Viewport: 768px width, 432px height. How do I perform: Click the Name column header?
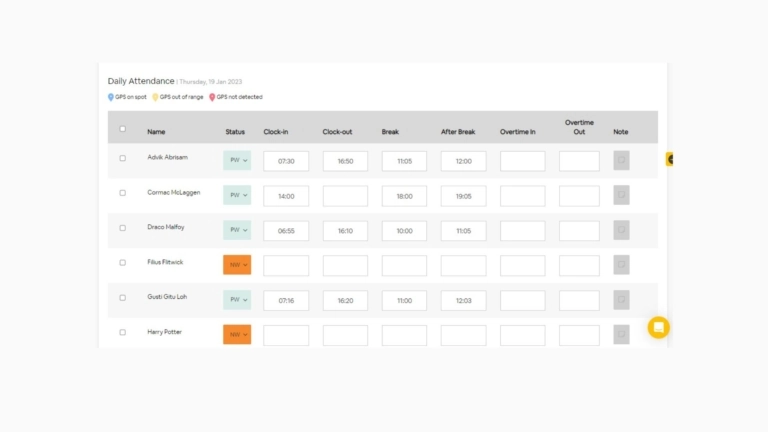[156, 132]
